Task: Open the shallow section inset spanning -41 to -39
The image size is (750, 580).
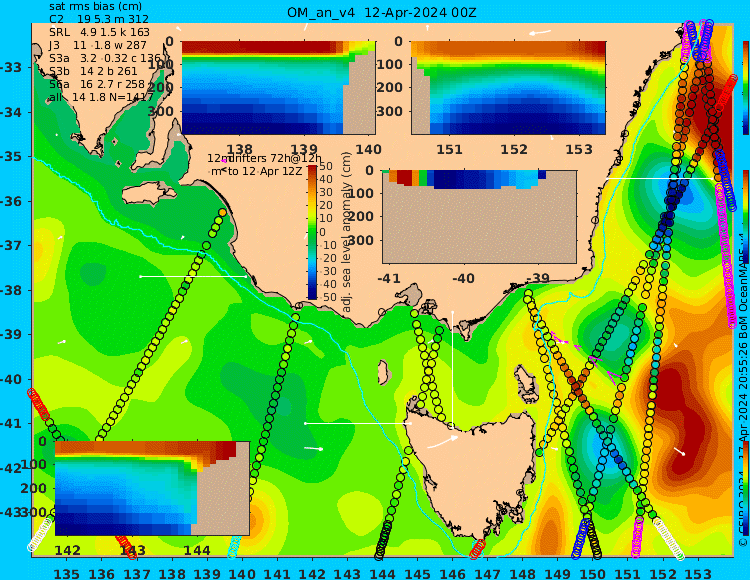Action: pos(479,217)
